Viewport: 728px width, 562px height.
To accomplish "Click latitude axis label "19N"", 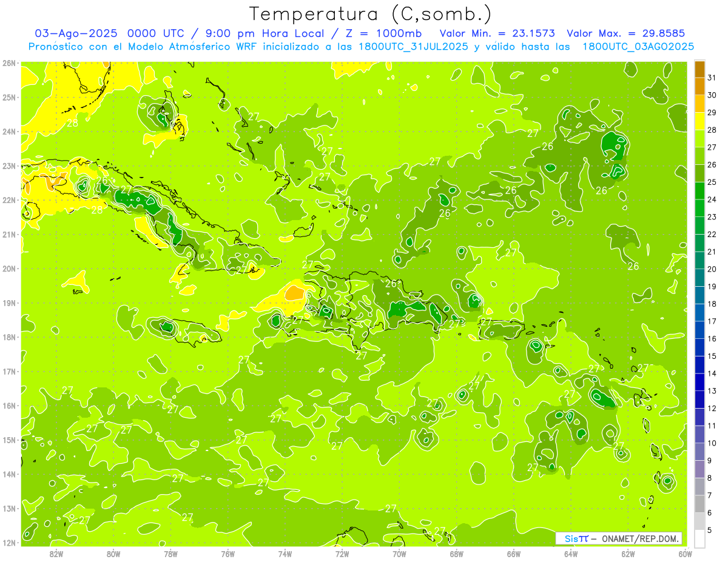I will (x=9, y=303).
